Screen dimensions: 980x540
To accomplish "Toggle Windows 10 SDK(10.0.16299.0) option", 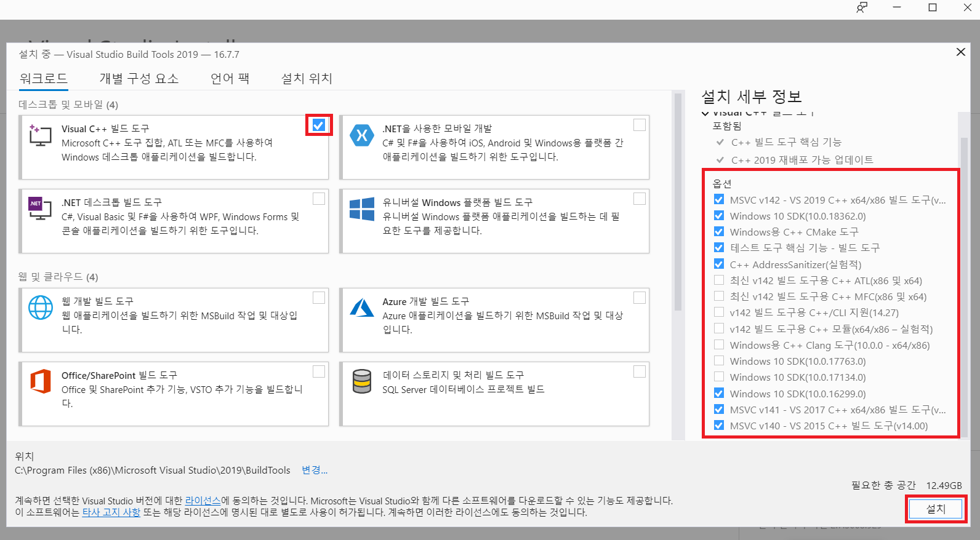I will (719, 393).
